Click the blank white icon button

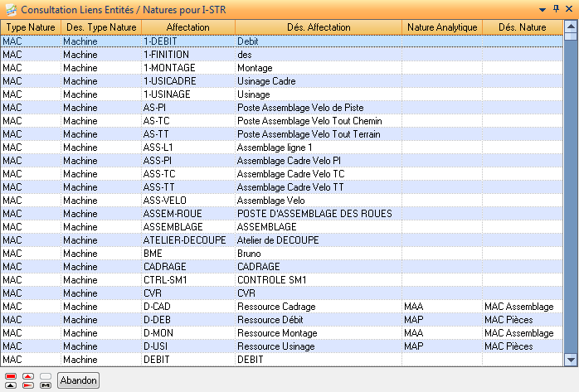46,376
